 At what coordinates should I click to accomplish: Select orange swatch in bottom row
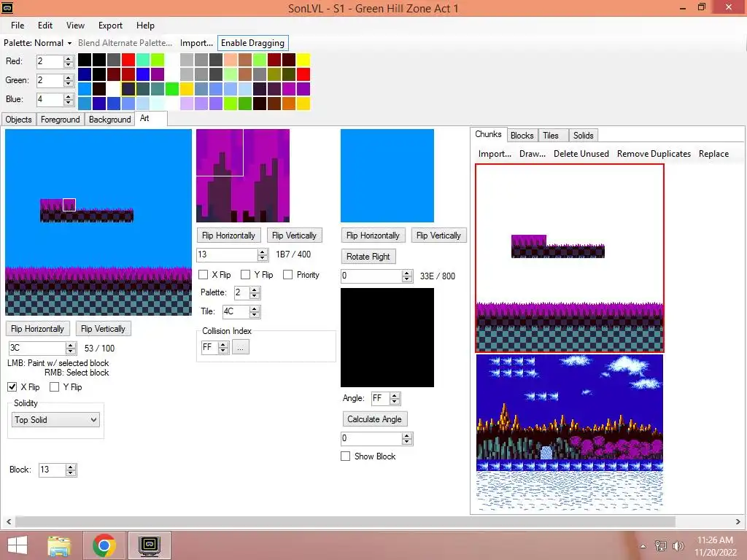click(x=289, y=104)
